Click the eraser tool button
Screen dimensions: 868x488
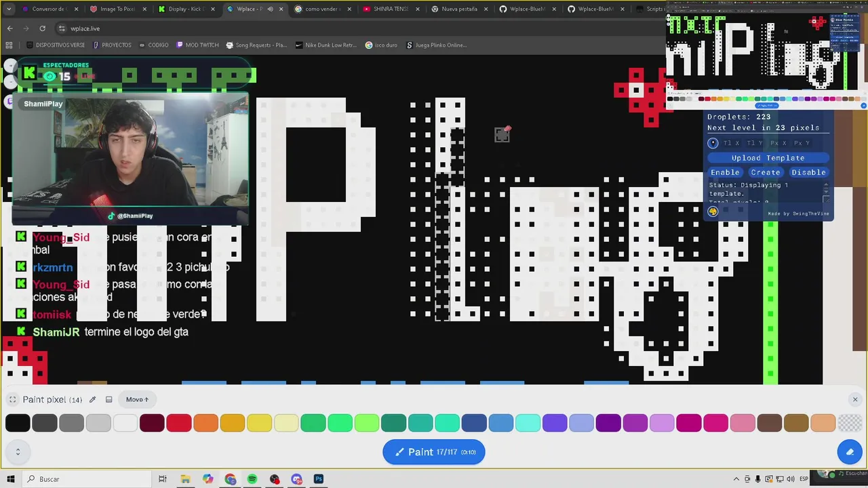click(x=850, y=452)
